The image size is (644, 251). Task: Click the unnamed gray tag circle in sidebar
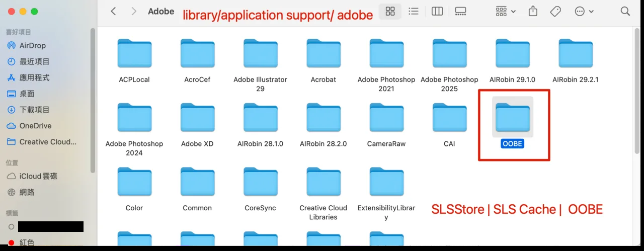(x=11, y=227)
